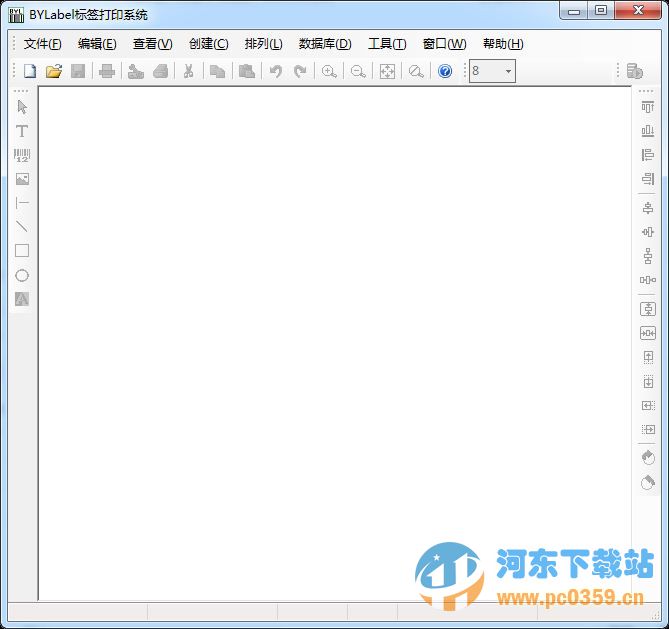Click the Cut scissors icon
Viewport: 669px width, 629px height.
coord(189,71)
